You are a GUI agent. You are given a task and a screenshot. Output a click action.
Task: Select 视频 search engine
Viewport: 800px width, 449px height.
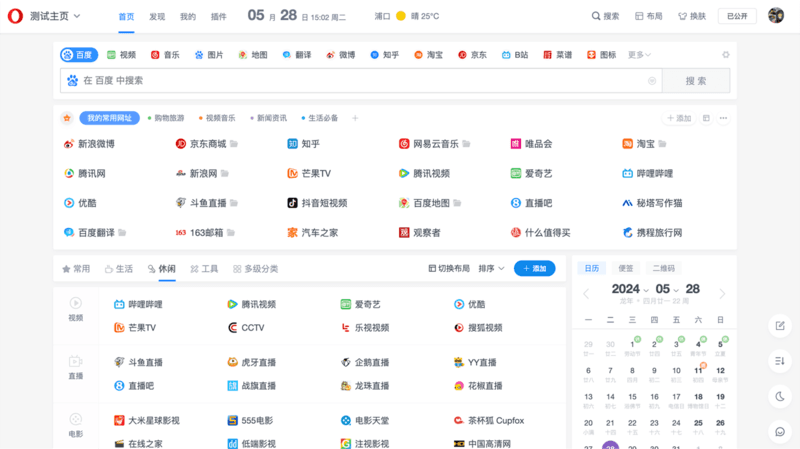121,55
